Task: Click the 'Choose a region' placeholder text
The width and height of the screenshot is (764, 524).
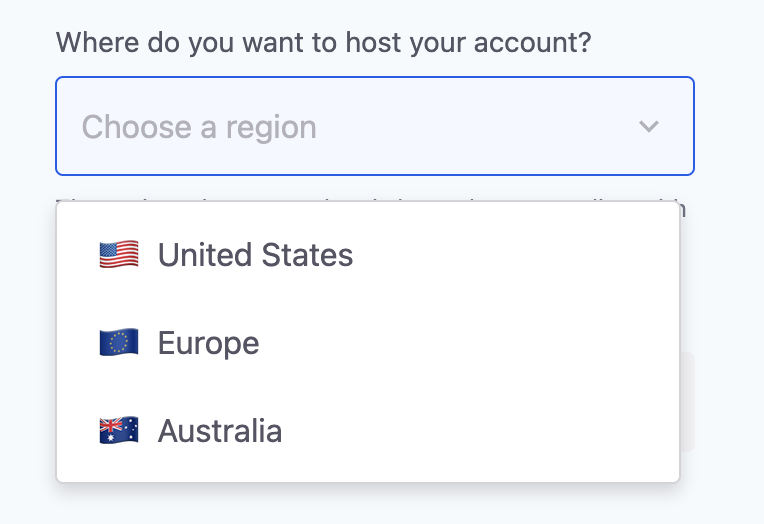Action: click(x=199, y=127)
